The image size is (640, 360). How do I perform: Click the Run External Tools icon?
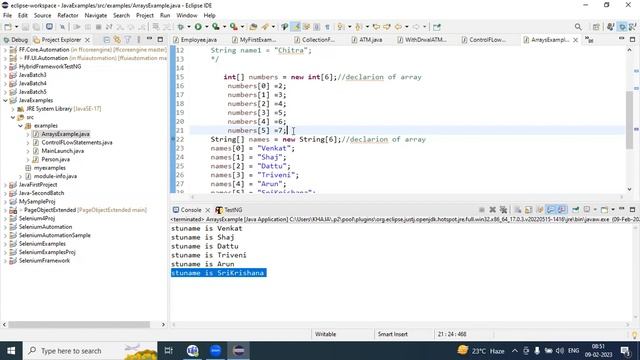233,27
